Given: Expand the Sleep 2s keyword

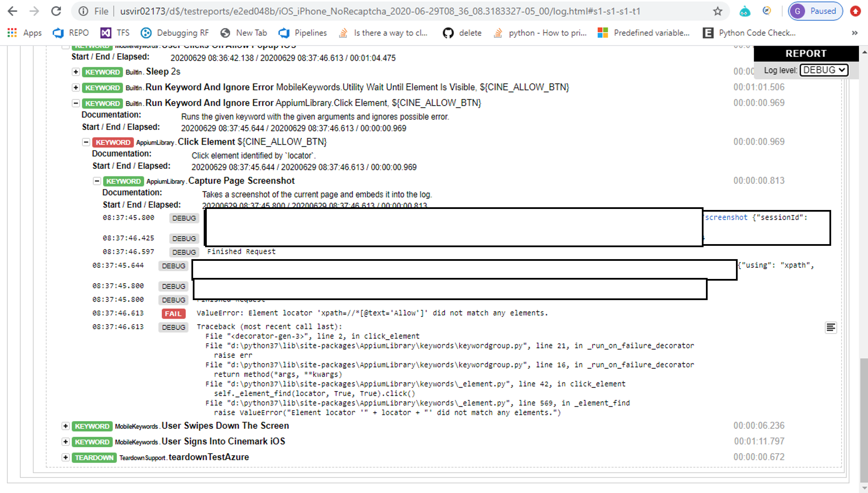Looking at the screenshot, I should coord(75,72).
